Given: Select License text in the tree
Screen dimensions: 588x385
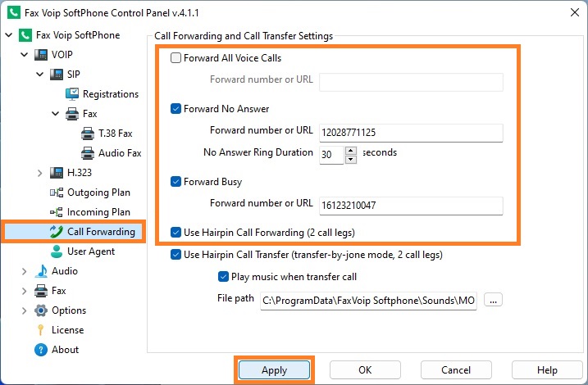Looking at the screenshot, I should pos(68,330).
